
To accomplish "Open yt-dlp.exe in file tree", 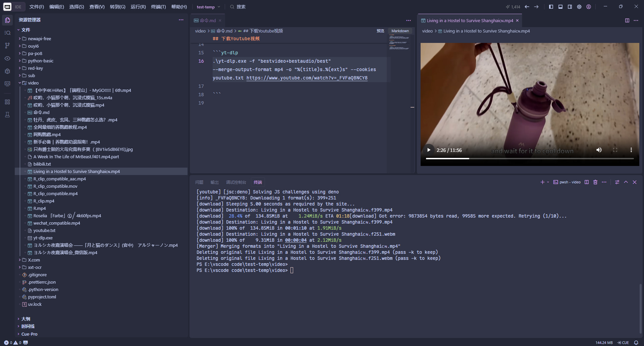I will coord(43,238).
